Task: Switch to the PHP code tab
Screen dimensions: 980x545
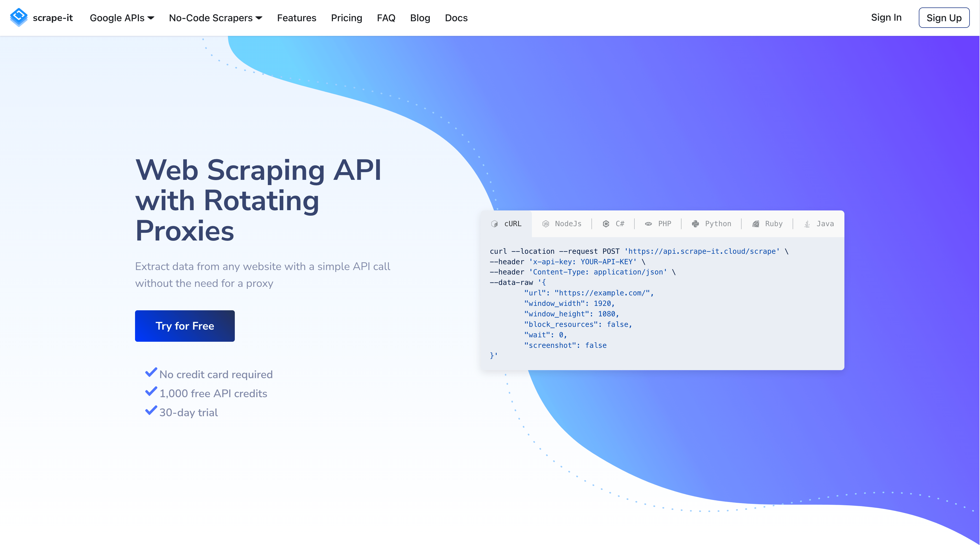Action: coord(658,224)
